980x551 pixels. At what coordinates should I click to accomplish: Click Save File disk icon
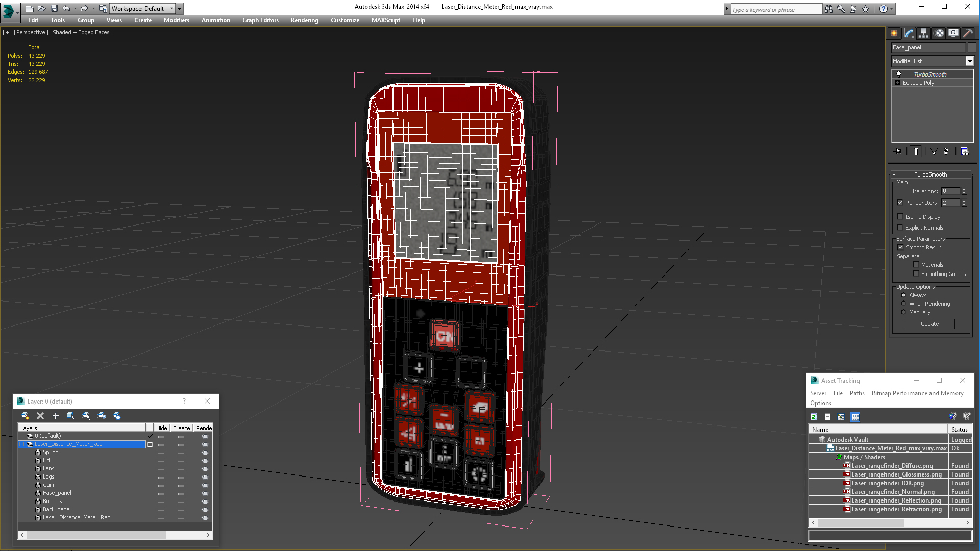pos(54,8)
